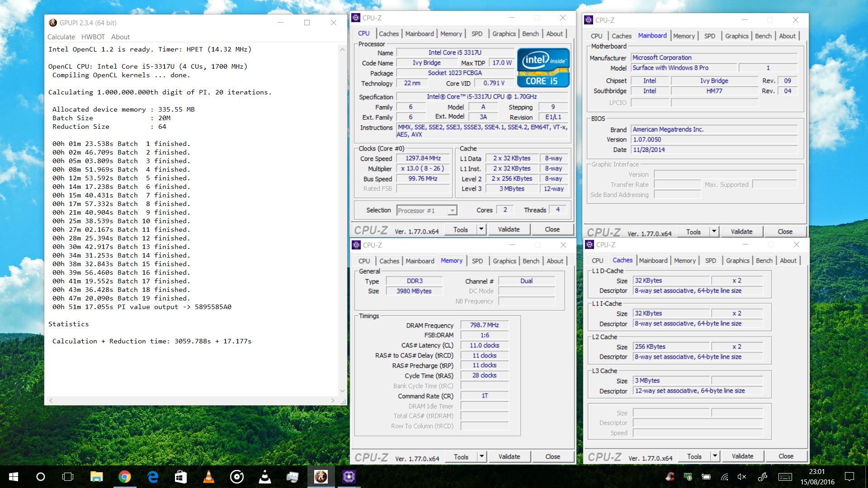
Task: Open Microsoft Edge from taskbar
Action: point(153,477)
